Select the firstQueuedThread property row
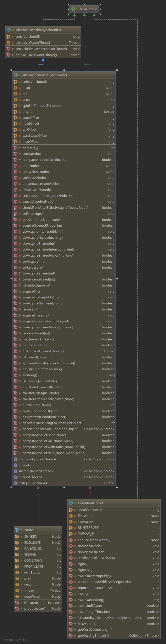The image size is (166, 644). 33,483
